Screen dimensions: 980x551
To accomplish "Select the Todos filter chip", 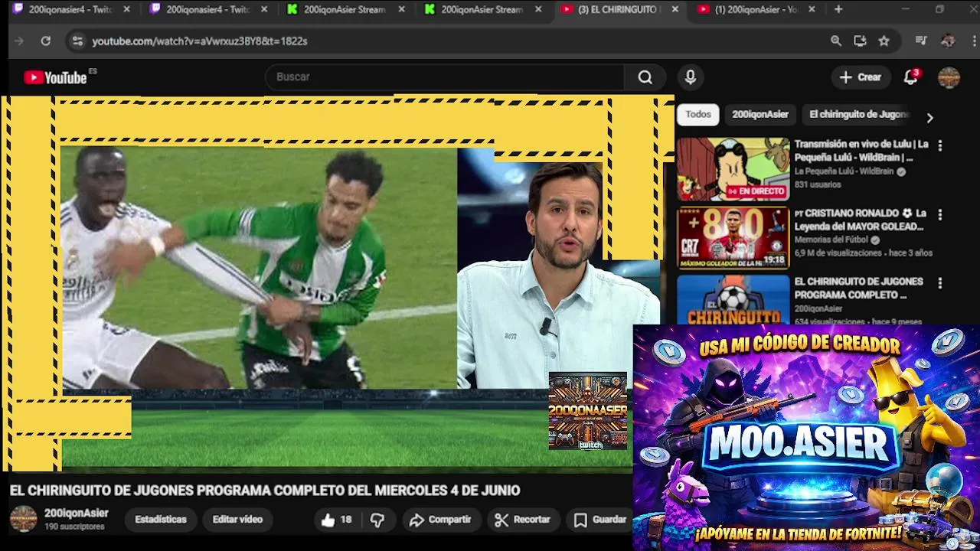I will coord(698,115).
